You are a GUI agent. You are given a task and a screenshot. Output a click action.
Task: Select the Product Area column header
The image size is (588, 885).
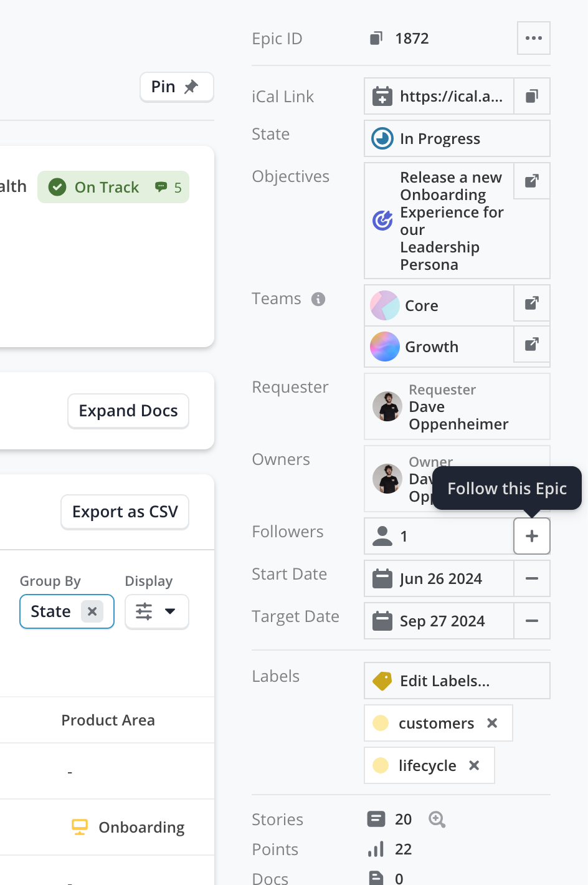(x=108, y=720)
